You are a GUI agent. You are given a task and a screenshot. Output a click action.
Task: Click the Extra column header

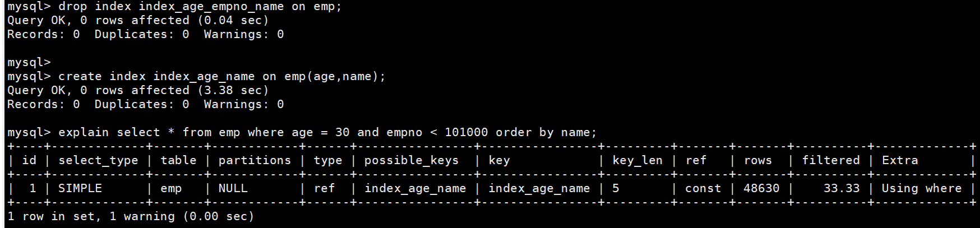tap(900, 161)
